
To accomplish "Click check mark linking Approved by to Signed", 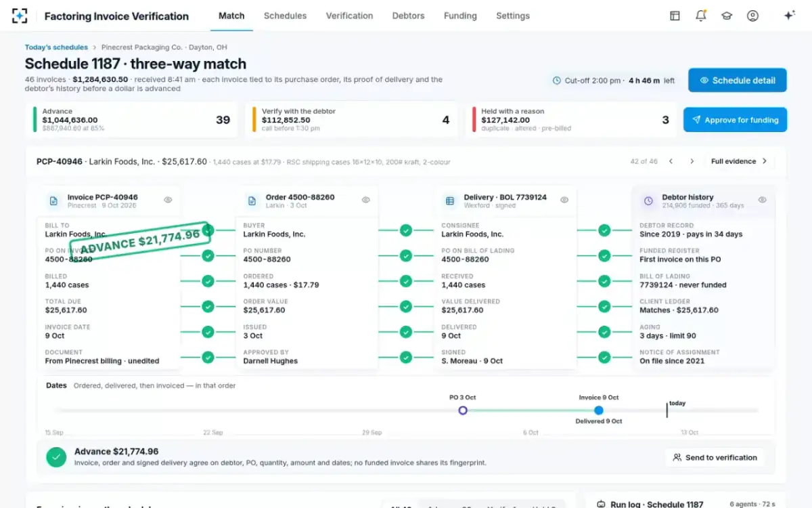I will point(406,357).
